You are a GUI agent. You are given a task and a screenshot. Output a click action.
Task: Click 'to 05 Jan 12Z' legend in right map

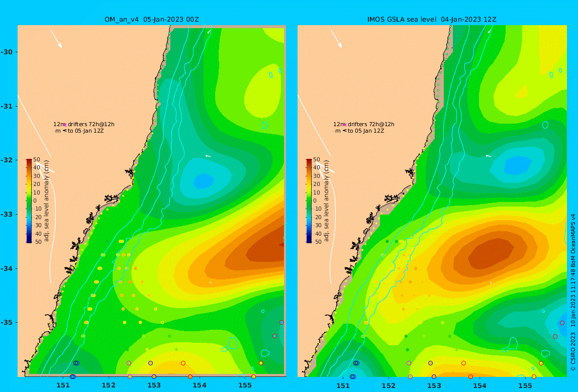tap(366, 131)
